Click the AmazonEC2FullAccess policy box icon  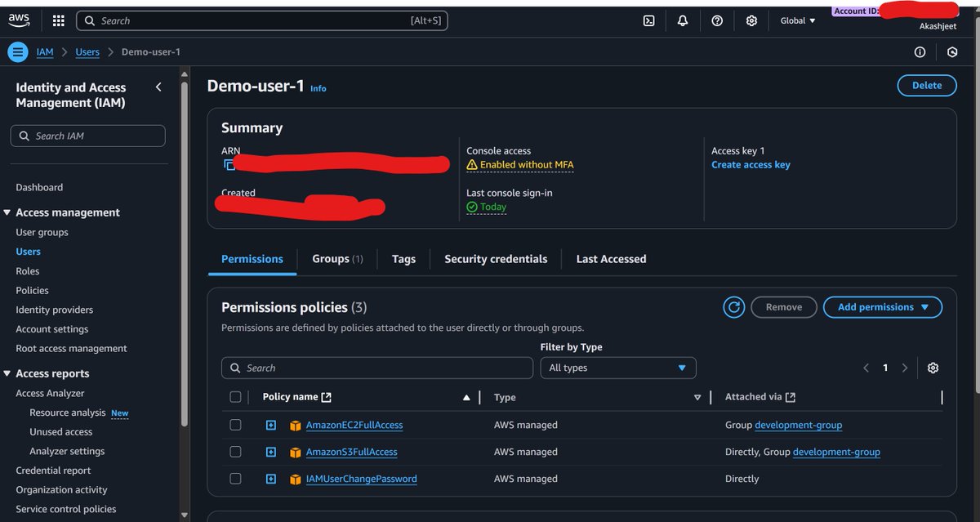(296, 426)
